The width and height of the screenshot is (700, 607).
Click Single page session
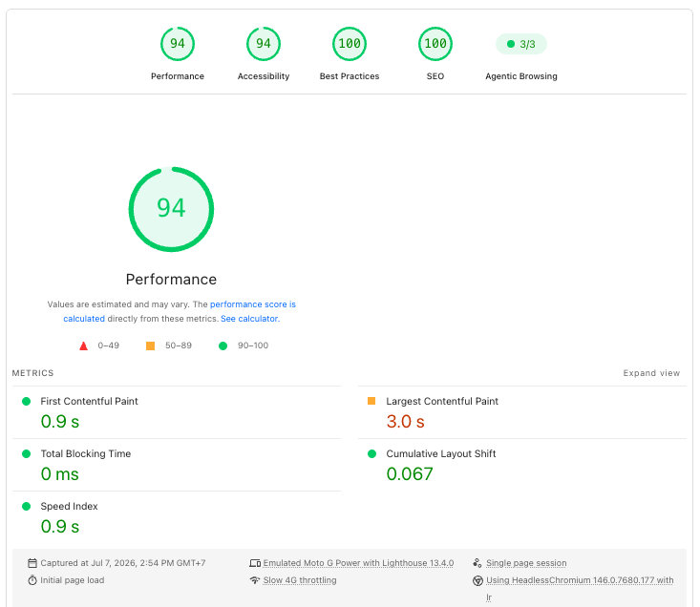526,563
